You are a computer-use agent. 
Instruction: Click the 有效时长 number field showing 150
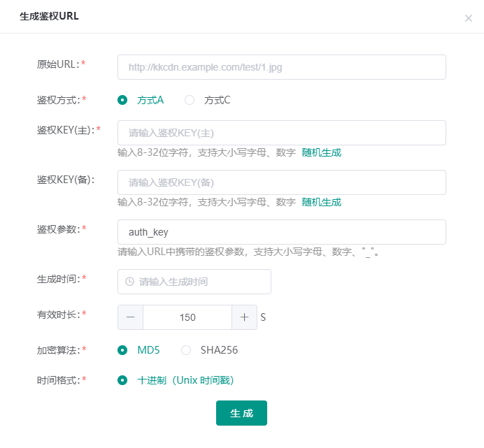(187, 317)
